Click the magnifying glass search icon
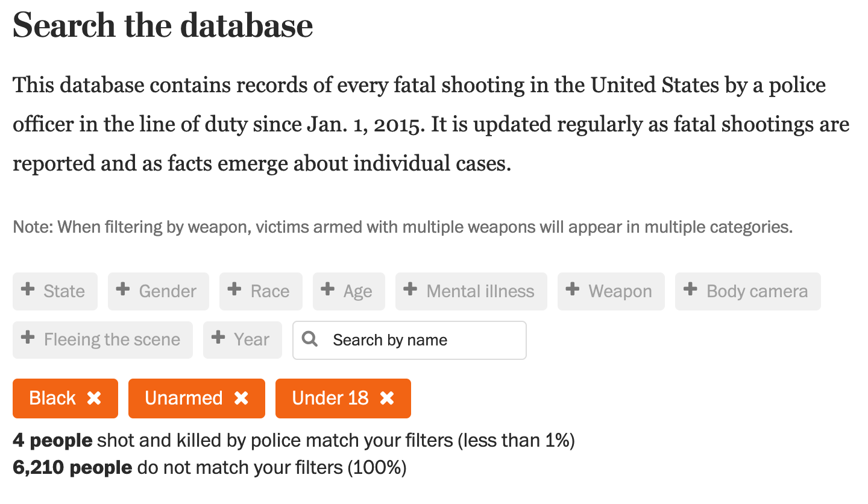The height and width of the screenshot is (504, 868). tap(310, 339)
